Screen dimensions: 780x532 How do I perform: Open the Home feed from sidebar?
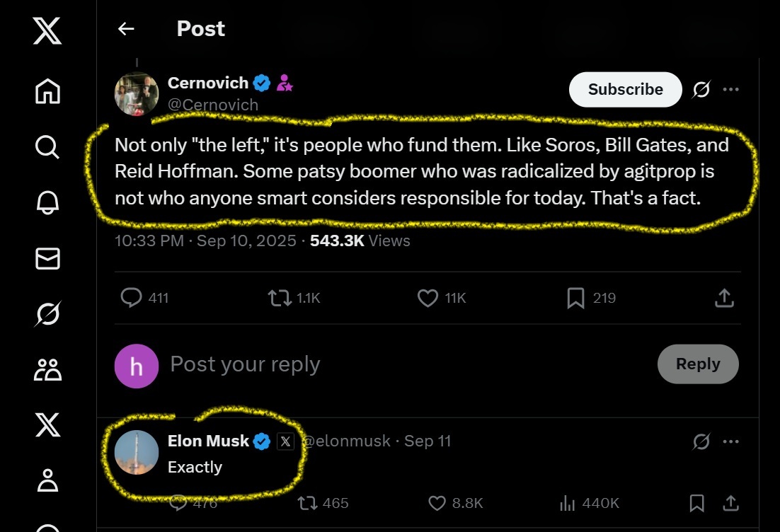coord(47,91)
